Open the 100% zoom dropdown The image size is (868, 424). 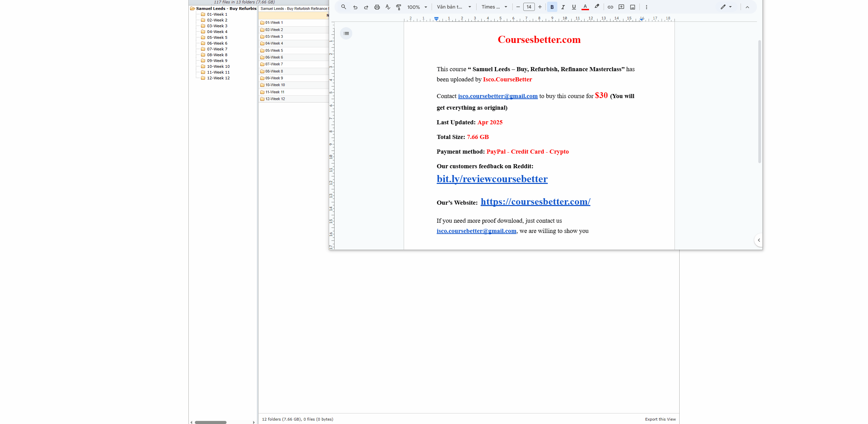(x=417, y=7)
